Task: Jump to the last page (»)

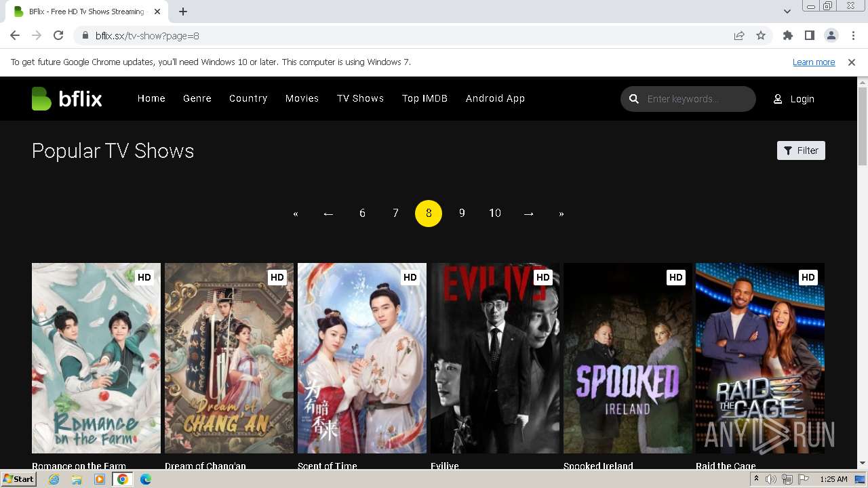Action: 561,213
